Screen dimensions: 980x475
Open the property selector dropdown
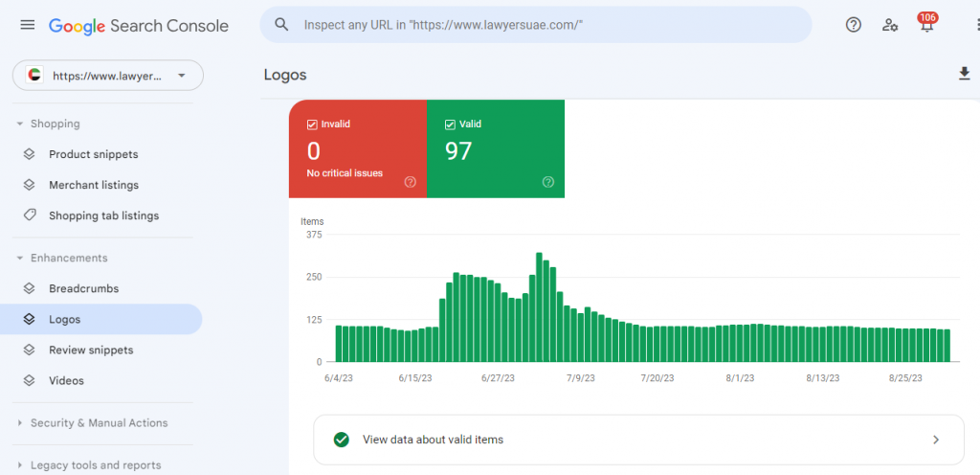pyautogui.click(x=108, y=76)
